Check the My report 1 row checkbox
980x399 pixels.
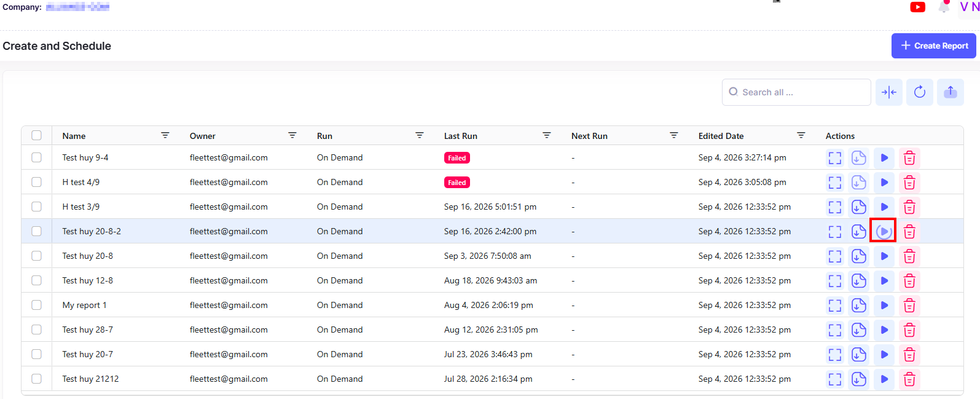click(x=37, y=305)
